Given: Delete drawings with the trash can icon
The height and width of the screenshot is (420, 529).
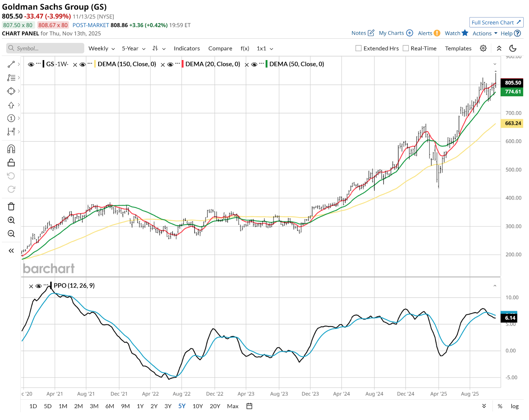Looking at the screenshot, I should [11, 207].
